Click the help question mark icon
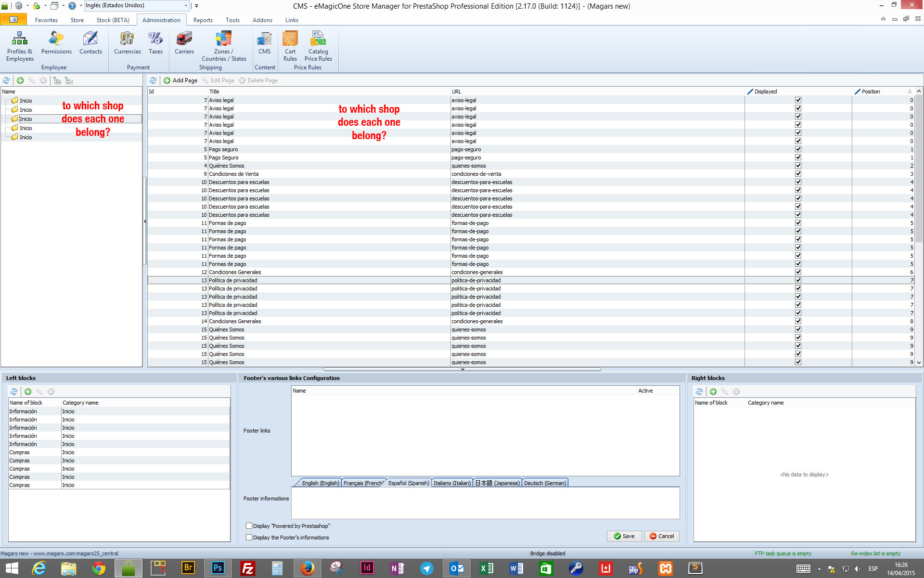The width and height of the screenshot is (924, 578). pyautogui.click(x=72, y=6)
